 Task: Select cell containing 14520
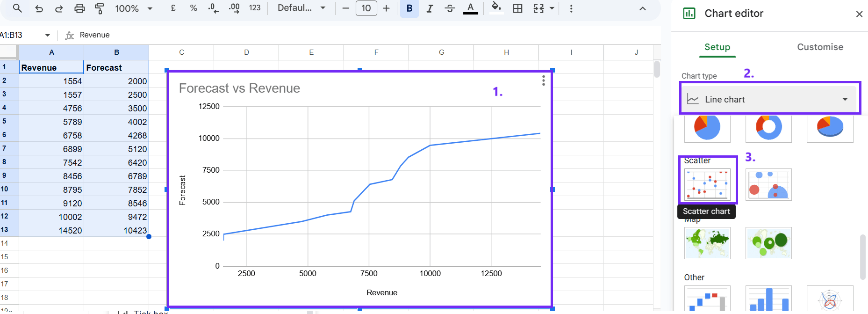[51, 230]
